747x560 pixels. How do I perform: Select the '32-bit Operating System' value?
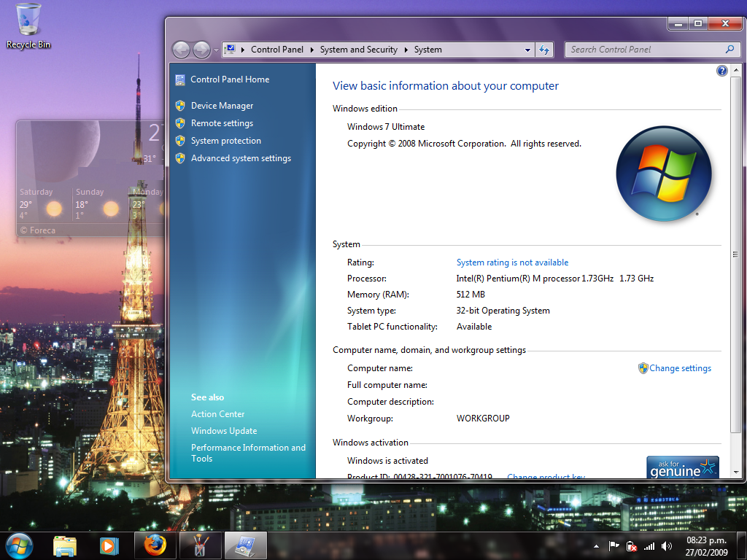pos(503,311)
